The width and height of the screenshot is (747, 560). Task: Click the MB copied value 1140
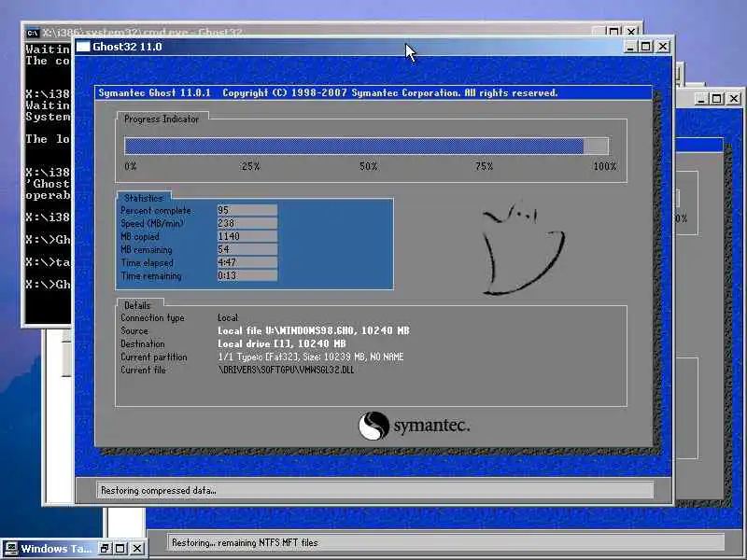pos(247,236)
